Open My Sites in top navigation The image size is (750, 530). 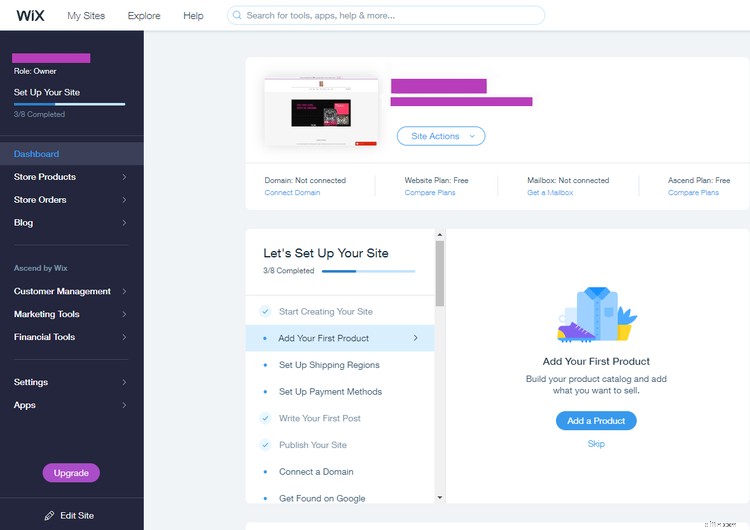tap(86, 16)
